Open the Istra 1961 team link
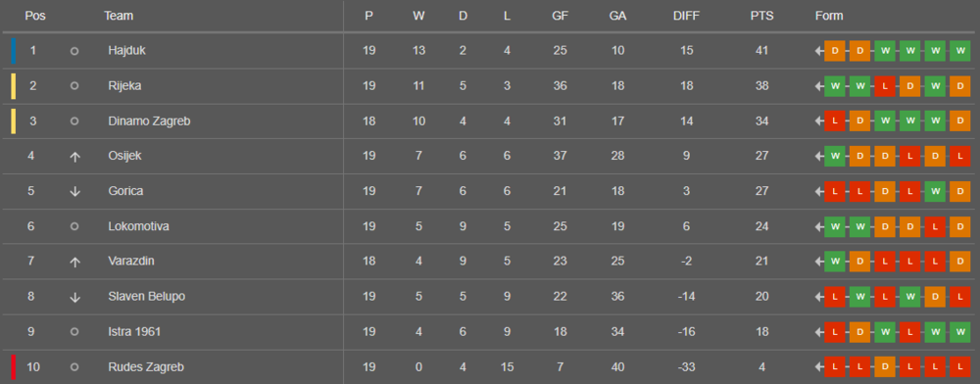 [x=133, y=331]
